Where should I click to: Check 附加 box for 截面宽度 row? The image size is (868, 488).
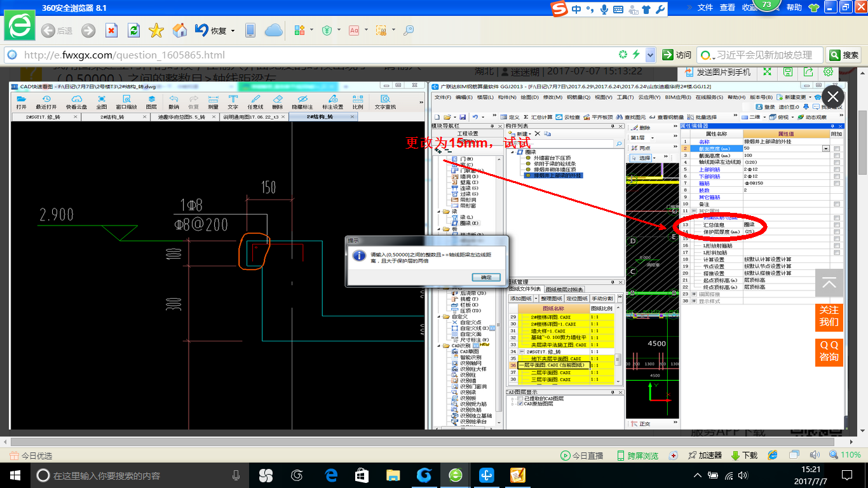837,149
